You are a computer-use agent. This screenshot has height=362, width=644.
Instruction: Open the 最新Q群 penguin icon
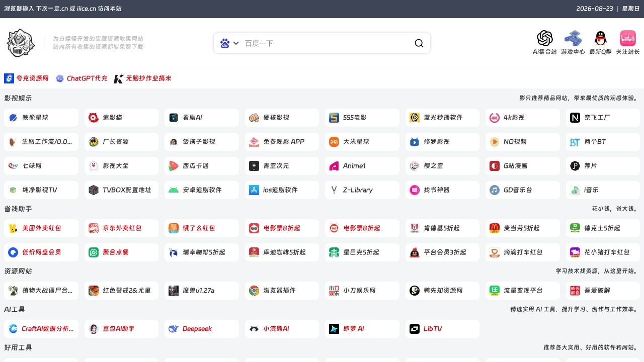(x=600, y=39)
